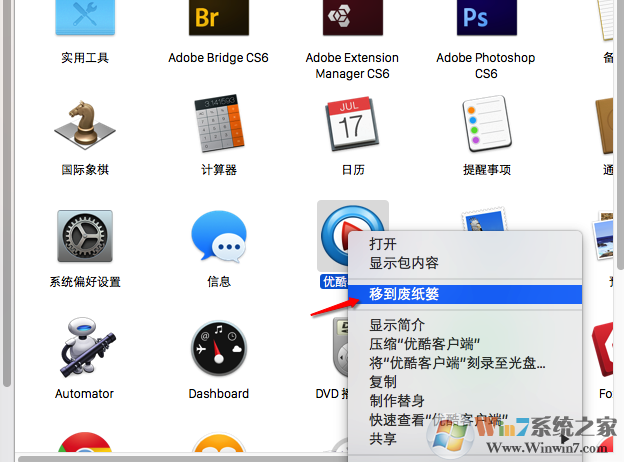Open the 实用工具 utilities folder
Screen dimensions: 624x462
[85, 20]
